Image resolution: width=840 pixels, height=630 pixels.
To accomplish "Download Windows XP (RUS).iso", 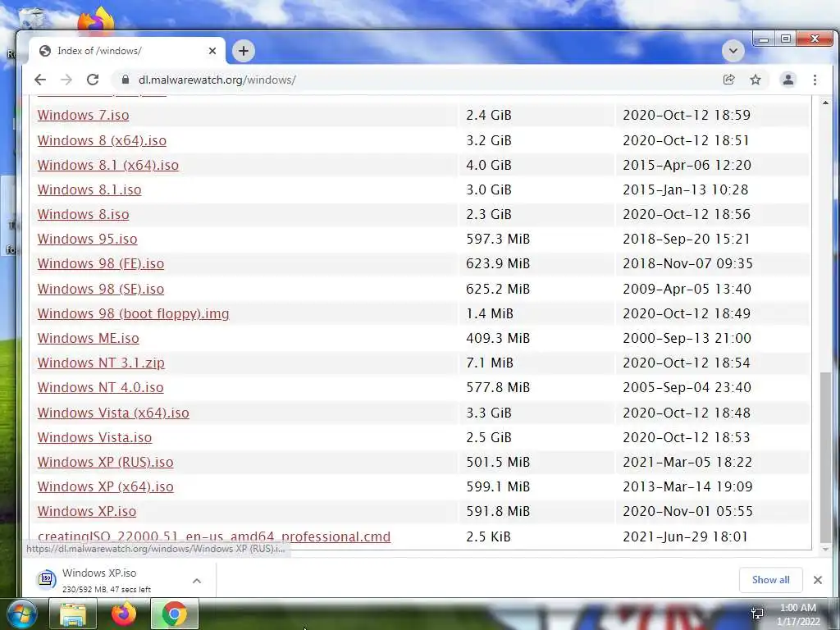I will [x=106, y=462].
